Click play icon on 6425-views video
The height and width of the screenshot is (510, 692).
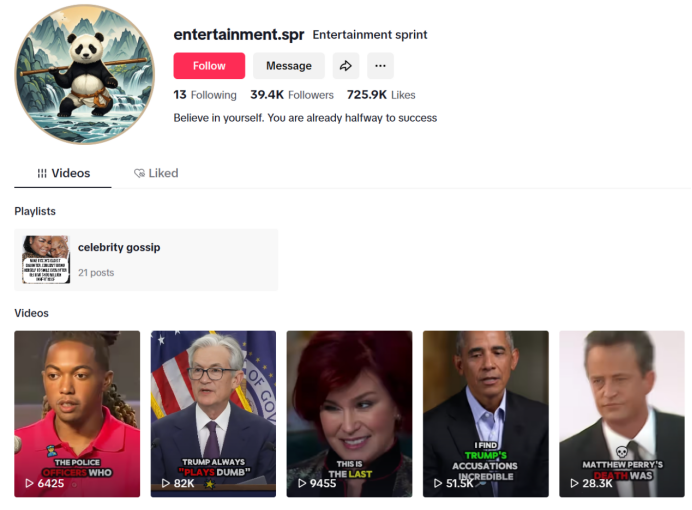click(x=30, y=483)
